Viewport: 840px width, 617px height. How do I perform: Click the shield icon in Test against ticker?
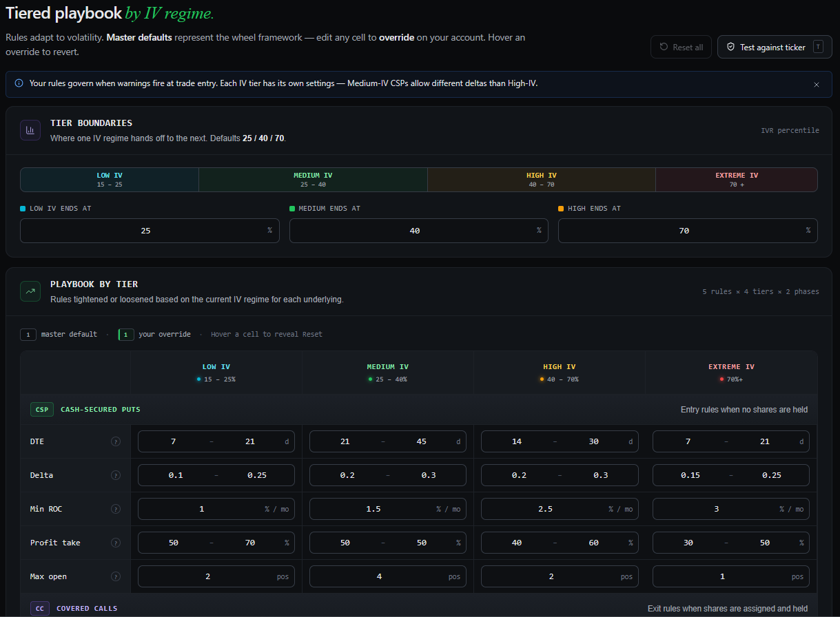point(731,47)
